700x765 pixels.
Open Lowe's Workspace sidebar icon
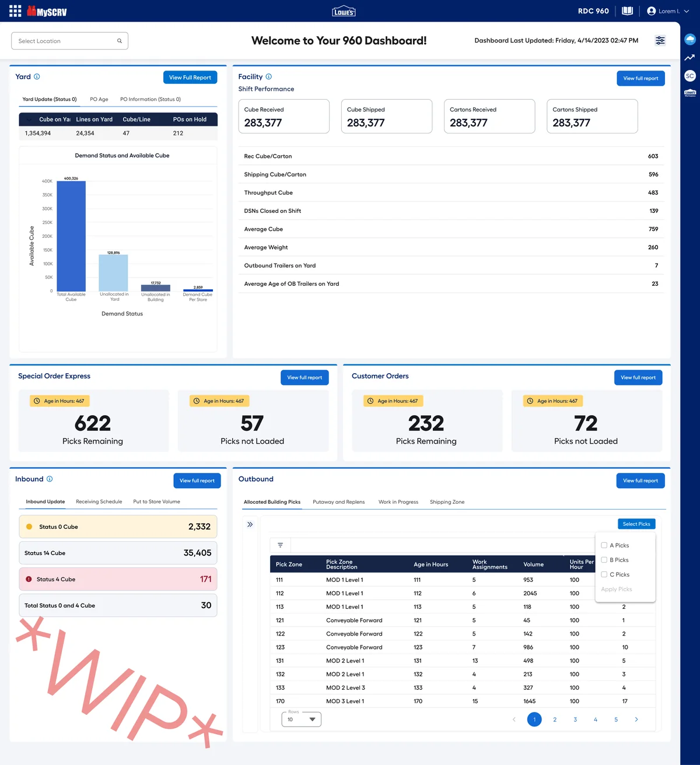pyautogui.click(x=690, y=93)
